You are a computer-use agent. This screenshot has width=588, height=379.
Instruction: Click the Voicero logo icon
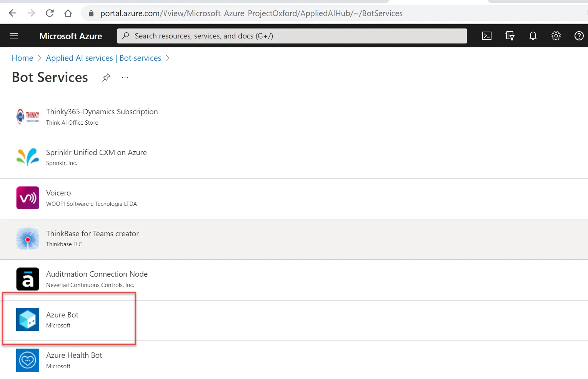tap(28, 198)
